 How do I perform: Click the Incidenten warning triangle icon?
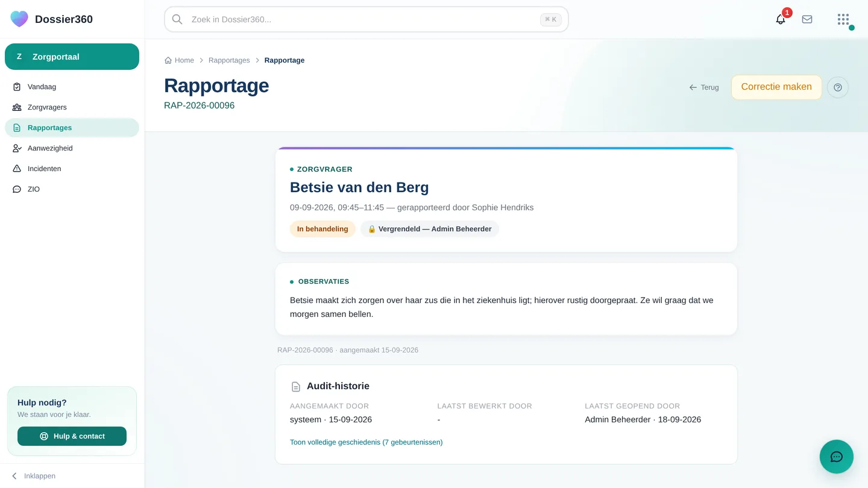pyautogui.click(x=17, y=169)
